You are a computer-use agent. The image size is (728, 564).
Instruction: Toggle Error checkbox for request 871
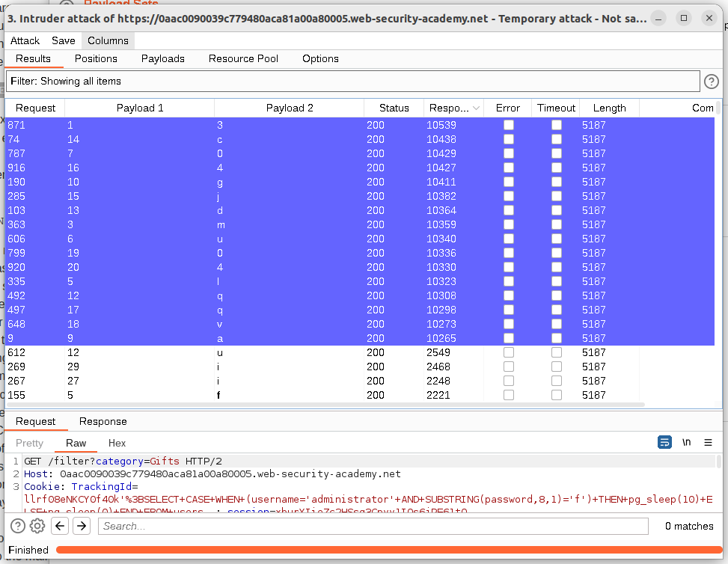click(509, 125)
